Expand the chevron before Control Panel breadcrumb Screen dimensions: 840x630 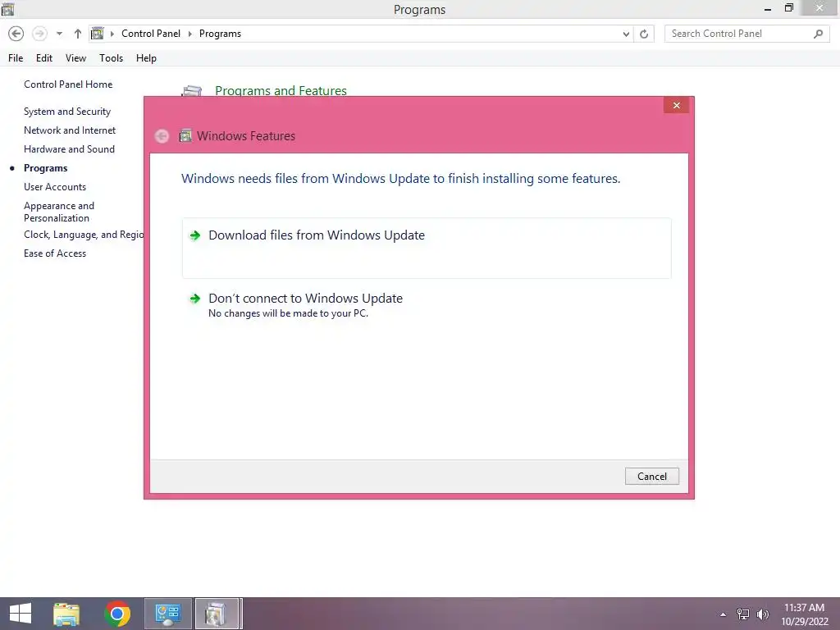coord(112,34)
